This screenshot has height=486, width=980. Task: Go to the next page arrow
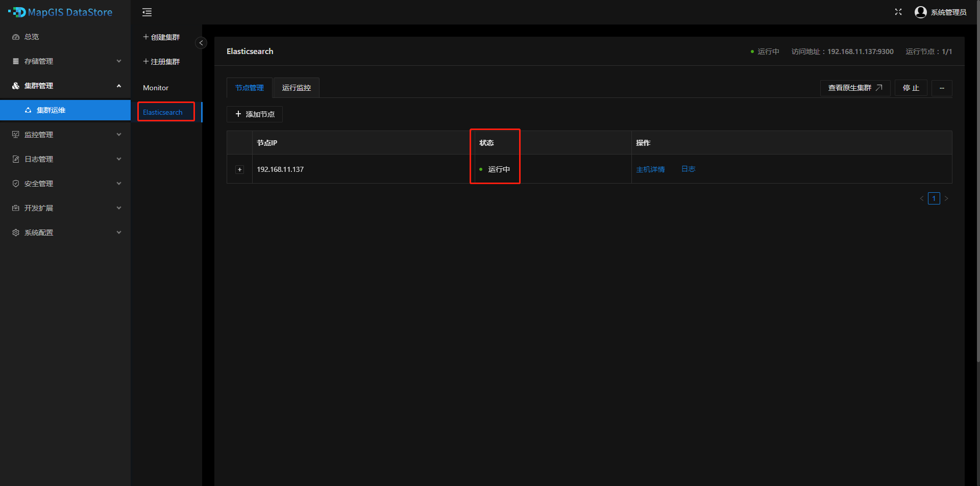tap(946, 198)
